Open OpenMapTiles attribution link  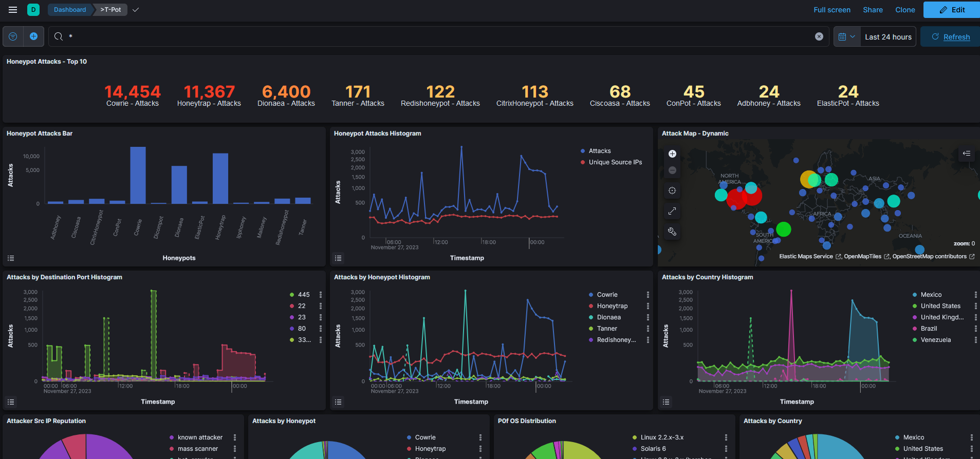tap(866, 256)
